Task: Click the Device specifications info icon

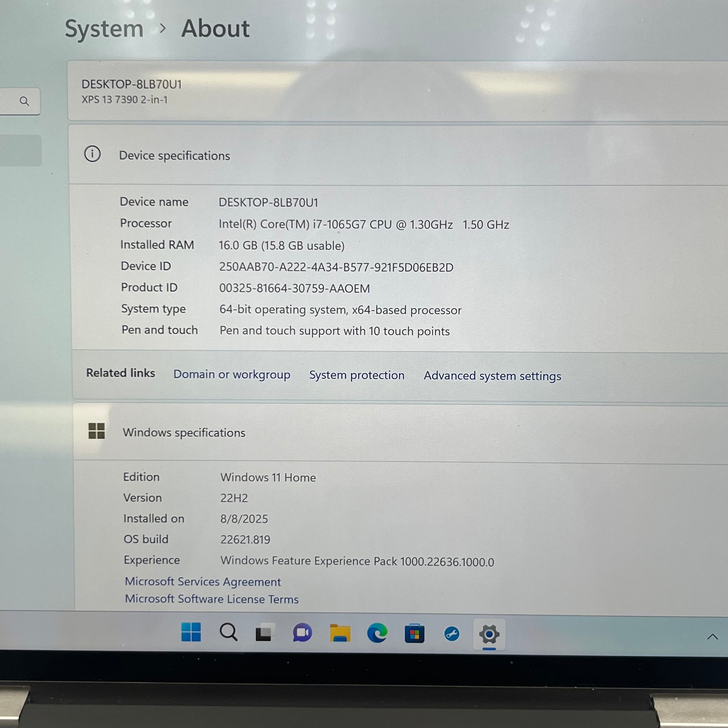Action: (92, 154)
